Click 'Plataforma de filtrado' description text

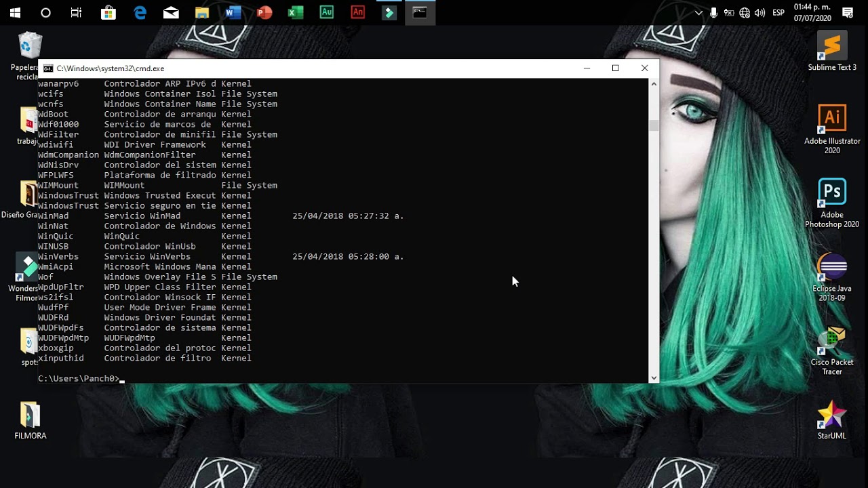pos(160,176)
